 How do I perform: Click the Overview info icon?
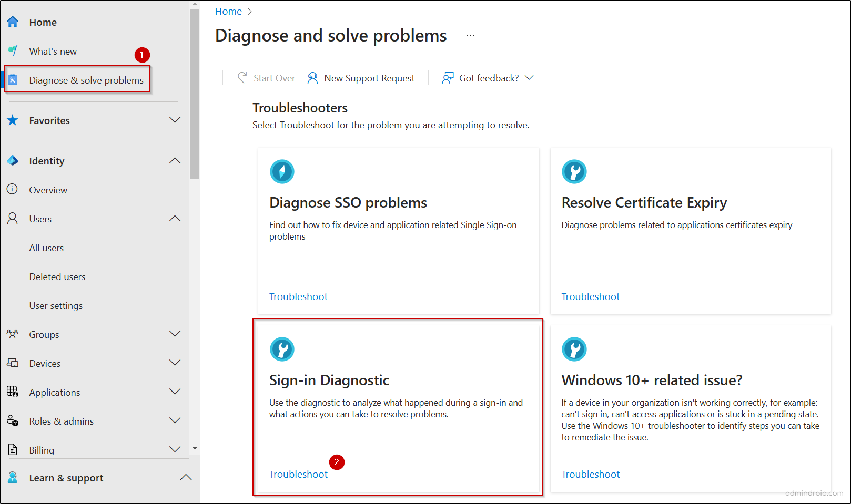(13, 189)
